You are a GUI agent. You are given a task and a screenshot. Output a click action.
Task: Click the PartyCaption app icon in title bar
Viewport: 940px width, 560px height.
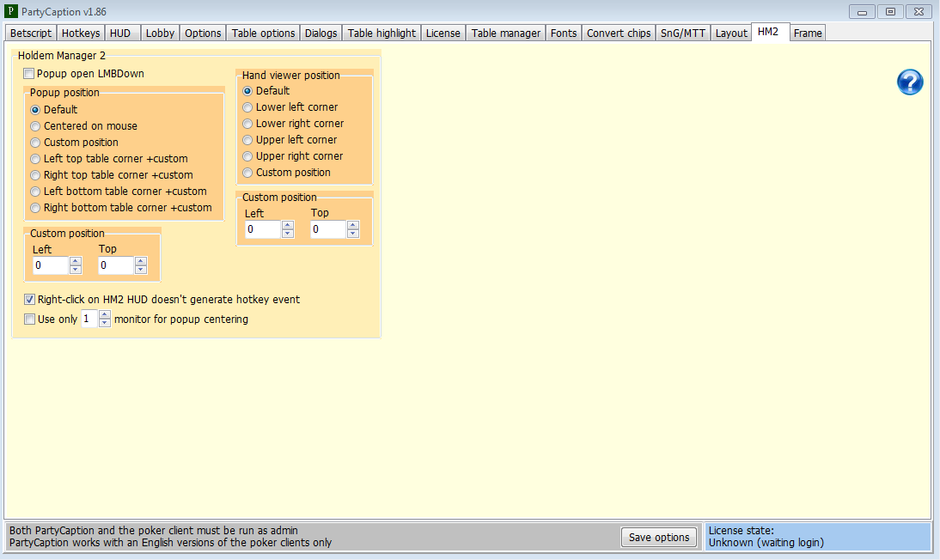point(11,11)
